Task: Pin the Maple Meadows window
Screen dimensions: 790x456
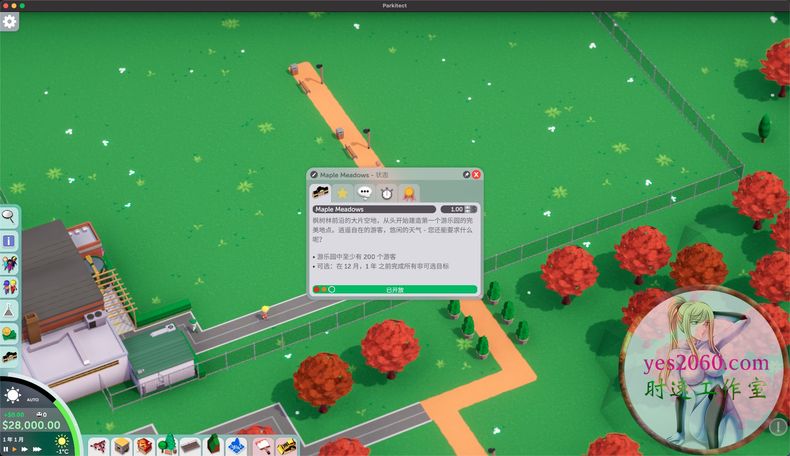Action: click(466, 174)
